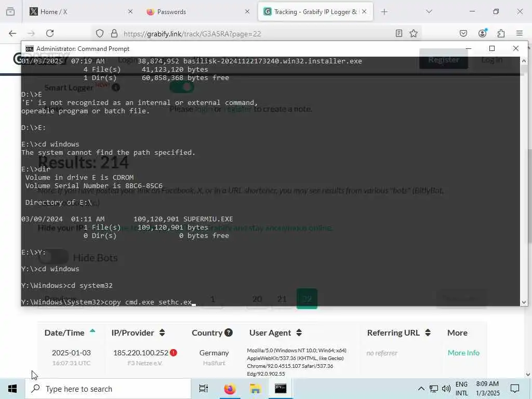The image size is (532, 399).
Task: Save page to Pocket
Action: [463, 33]
